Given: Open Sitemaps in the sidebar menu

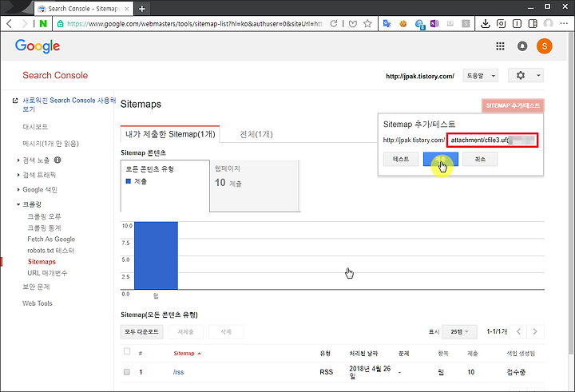Looking at the screenshot, I should tap(42, 261).
